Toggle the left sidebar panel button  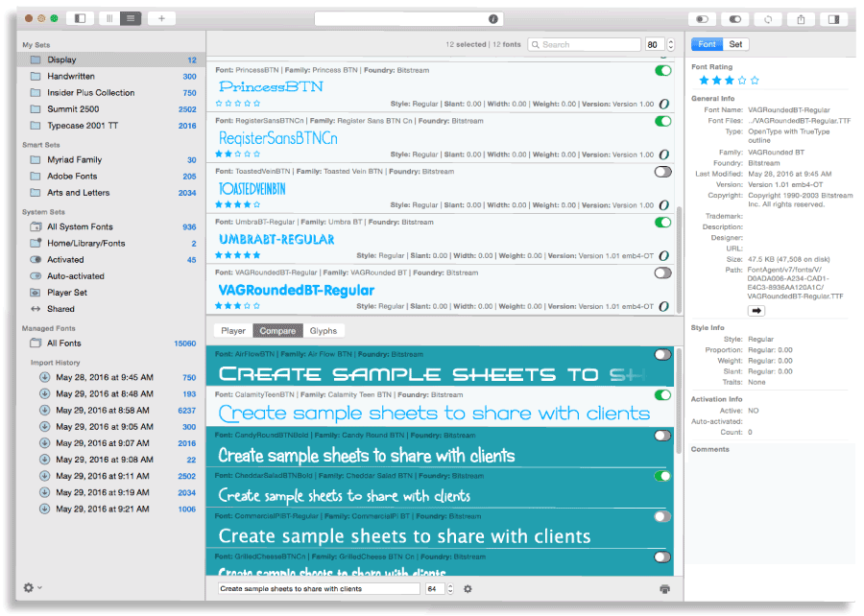79,18
